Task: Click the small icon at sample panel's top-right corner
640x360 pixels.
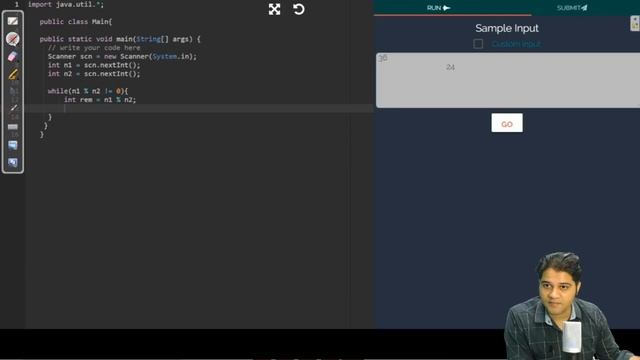Action: [x=635, y=23]
